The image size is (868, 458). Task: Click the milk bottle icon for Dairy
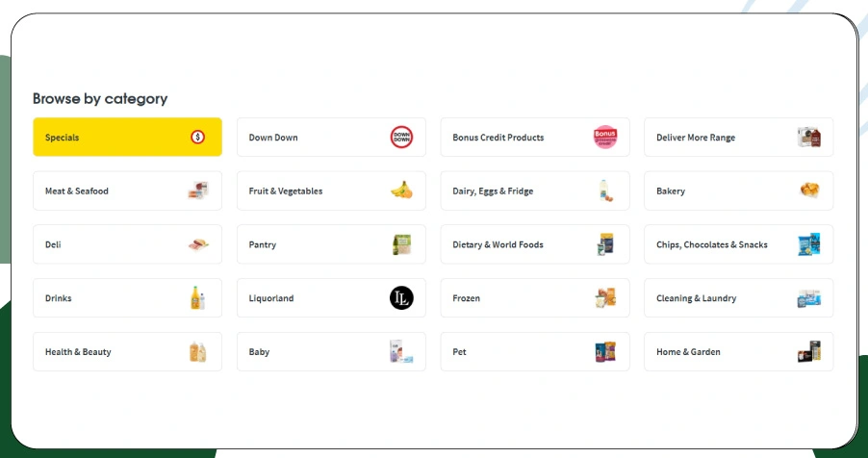[x=604, y=191]
